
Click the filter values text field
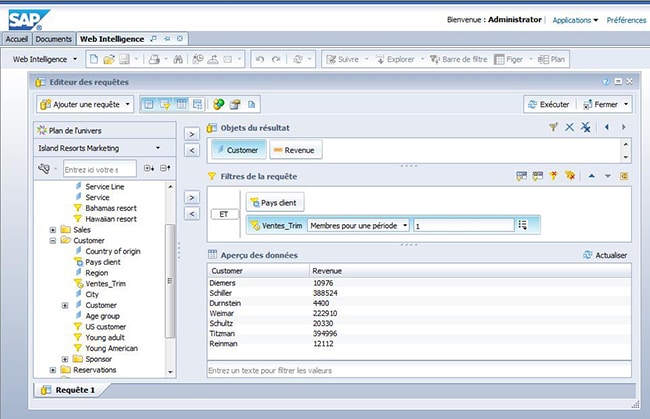pyautogui.click(x=419, y=370)
